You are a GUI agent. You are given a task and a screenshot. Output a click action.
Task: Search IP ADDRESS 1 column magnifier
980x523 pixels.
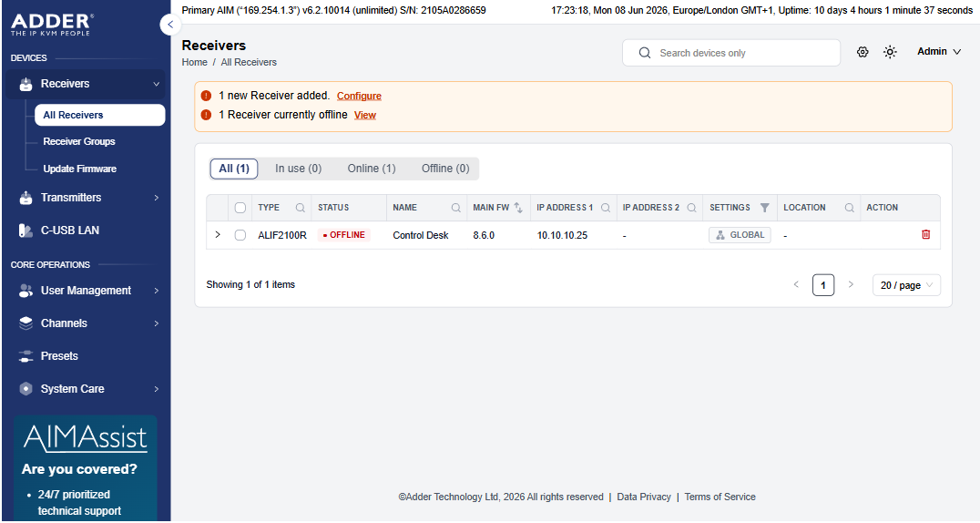[606, 208]
